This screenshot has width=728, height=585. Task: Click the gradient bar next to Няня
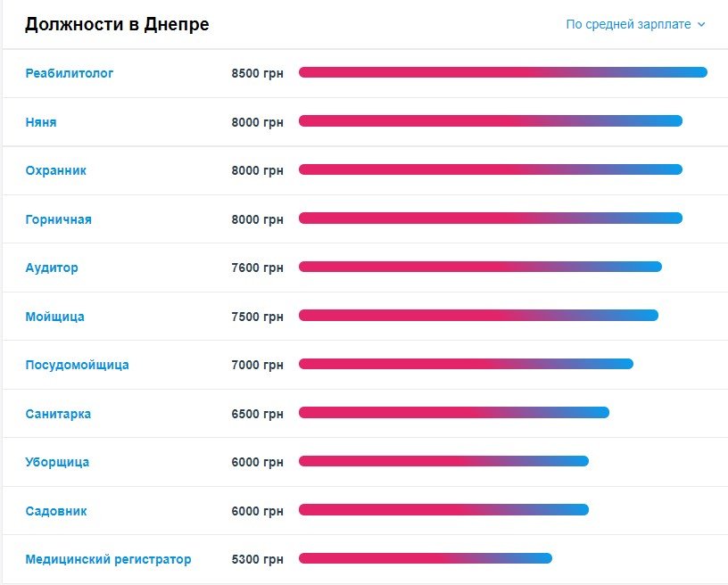491,120
